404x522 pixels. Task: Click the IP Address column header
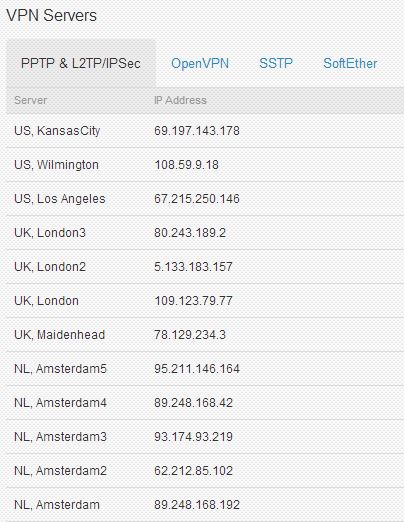coord(180,100)
